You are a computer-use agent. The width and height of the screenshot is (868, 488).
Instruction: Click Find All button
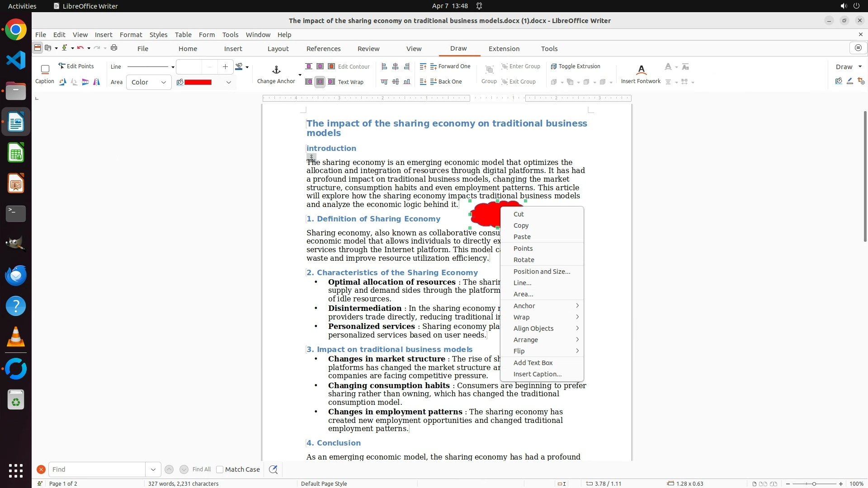[x=201, y=469]
